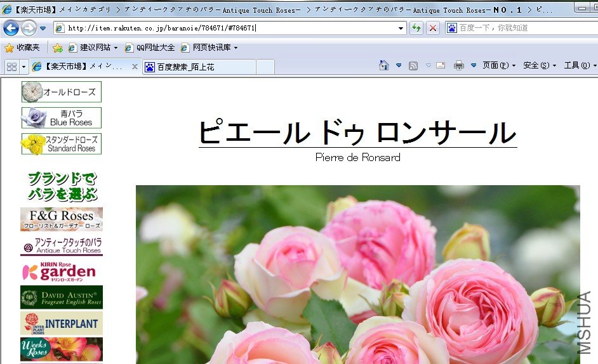Open the David Austin brand banner
Viewport: 598px width, 364px height.
[61, 297]
